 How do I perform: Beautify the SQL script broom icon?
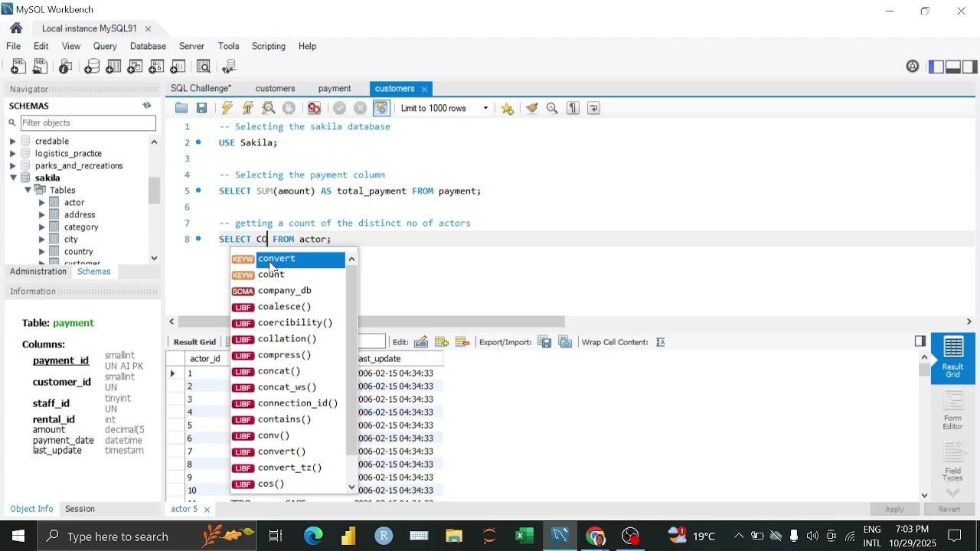click(x=532, y=108)
